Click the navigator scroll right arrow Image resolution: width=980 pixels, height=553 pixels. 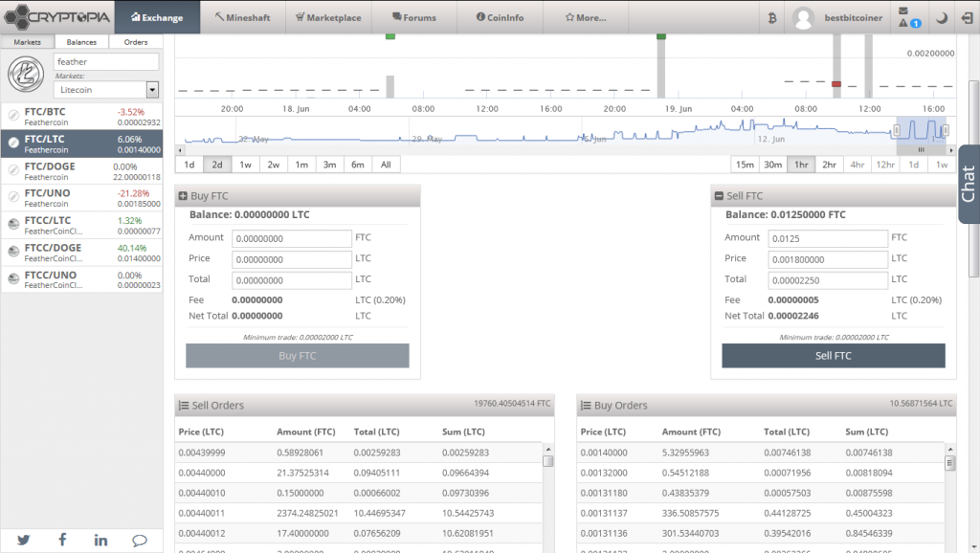coord(951,150)
